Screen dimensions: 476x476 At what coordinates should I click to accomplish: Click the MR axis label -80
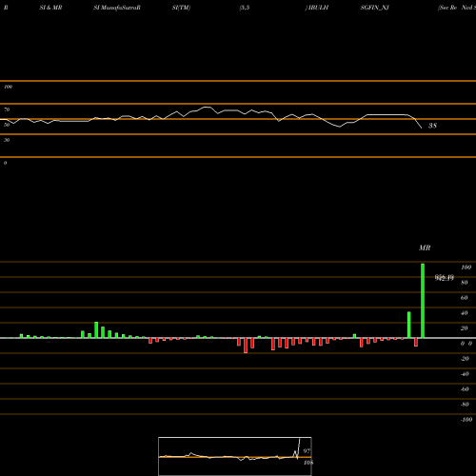pyautogui.click(x=465, y=405)
